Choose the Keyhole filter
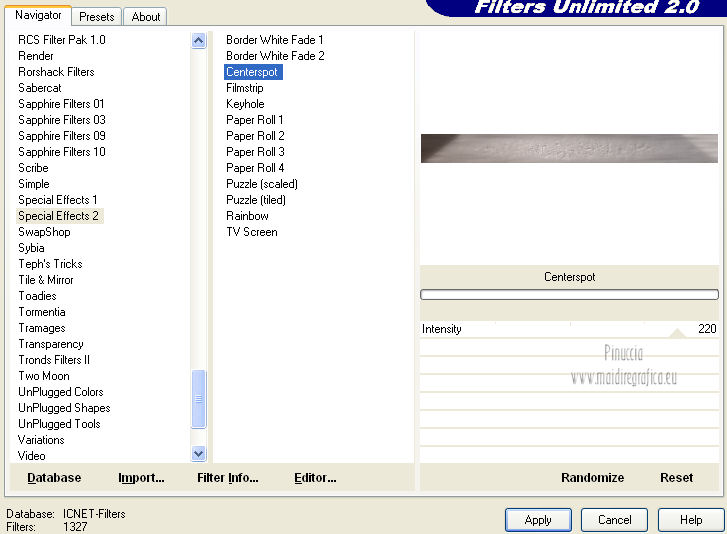The image size is (727, 534). (245, 104)
